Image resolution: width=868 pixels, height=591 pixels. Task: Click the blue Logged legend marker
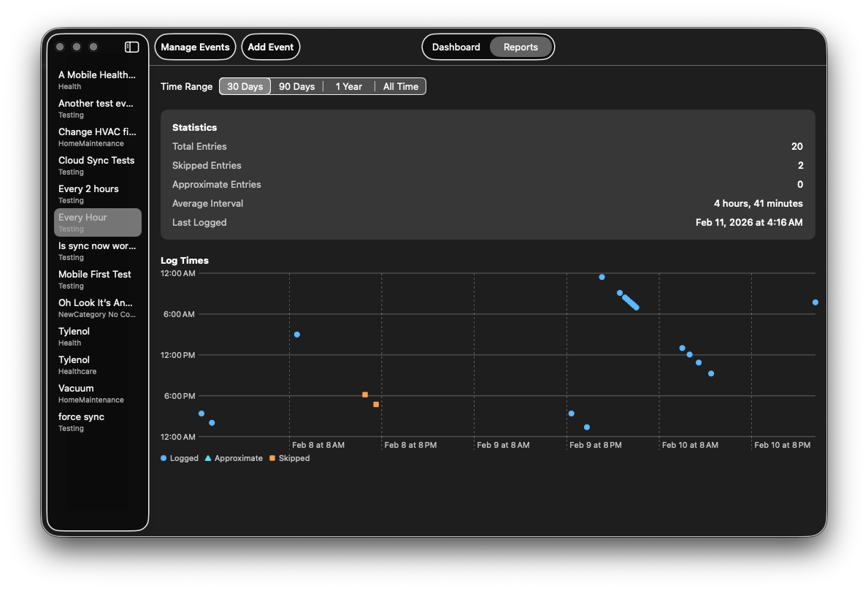pyautogui.click(x=162, y=458)
